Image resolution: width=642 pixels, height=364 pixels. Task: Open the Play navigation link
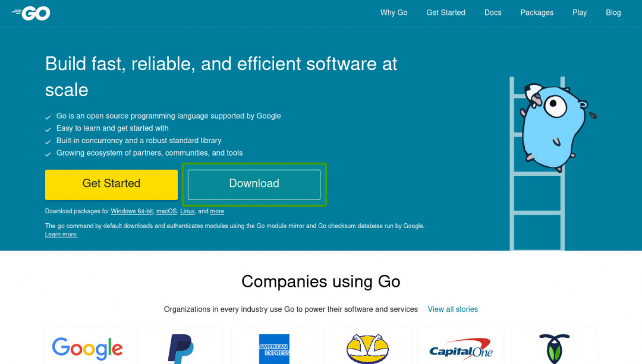(x=580, y=12)
